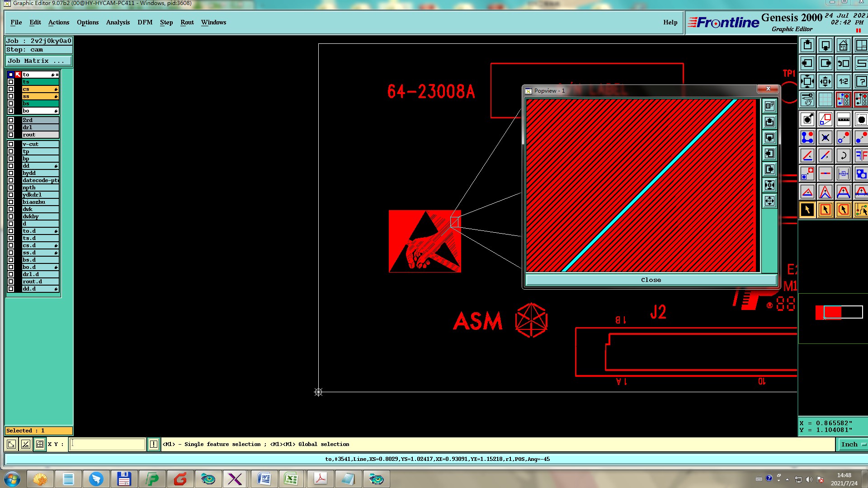The height and width of the screenshot is (488, 868).
Task: Click the orange cs layer color bar
Action: point(40,89)
